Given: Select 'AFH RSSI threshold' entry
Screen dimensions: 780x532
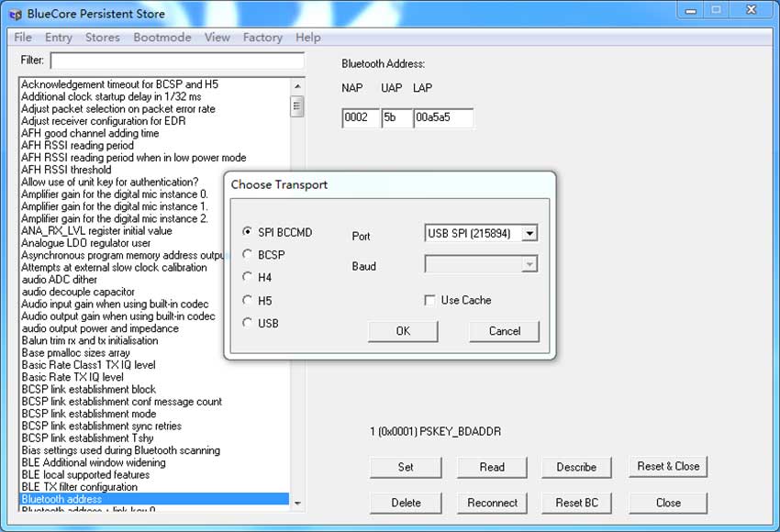Looking at the screenshot, I should coord(67,170).
